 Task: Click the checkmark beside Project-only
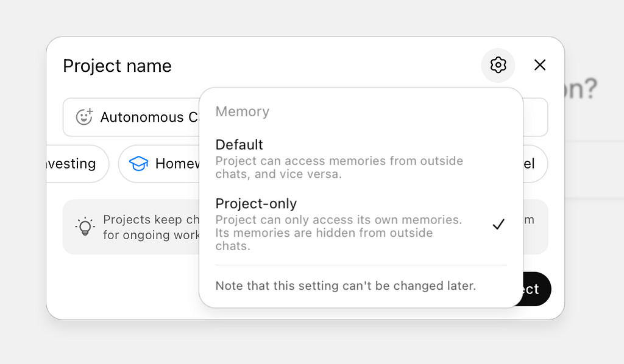[x=498, y=225]
